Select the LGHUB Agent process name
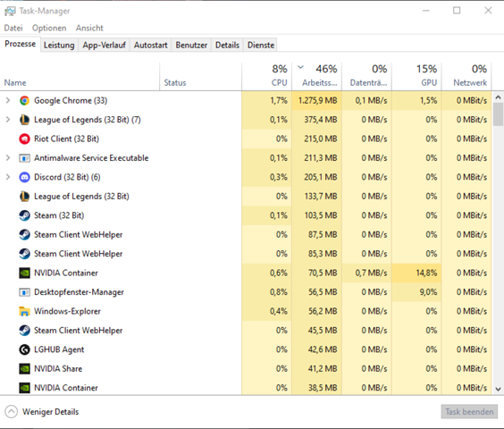 (59, 349)
